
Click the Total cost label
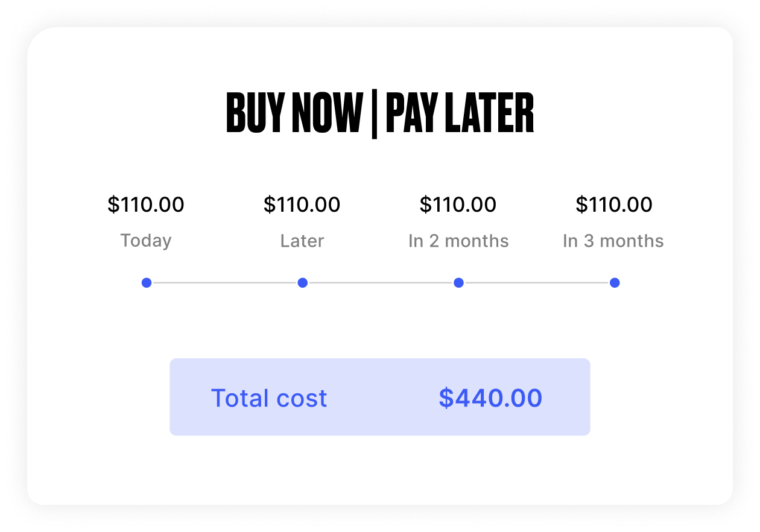[x=269, y=398]
